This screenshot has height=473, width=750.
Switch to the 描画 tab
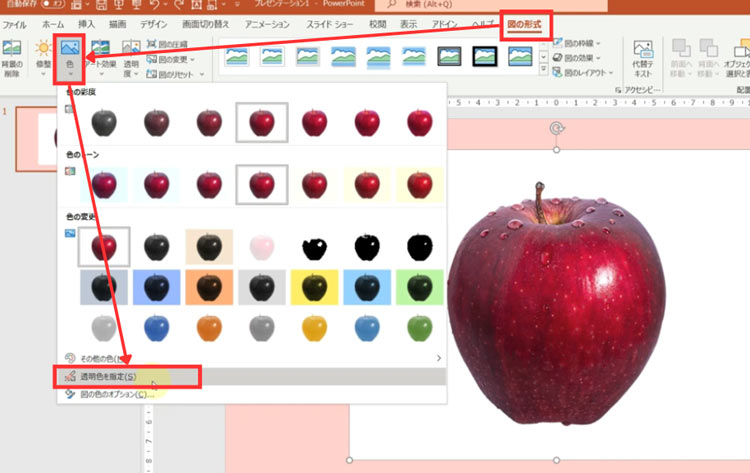point(117,24)
